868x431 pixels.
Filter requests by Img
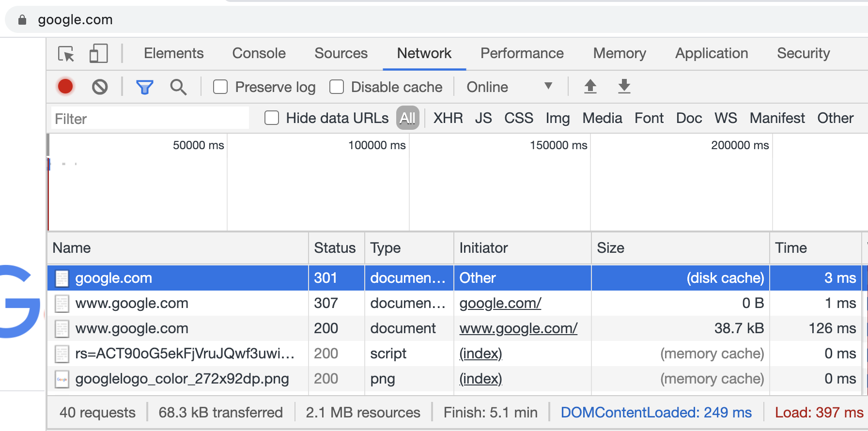[x=558, y=118]
